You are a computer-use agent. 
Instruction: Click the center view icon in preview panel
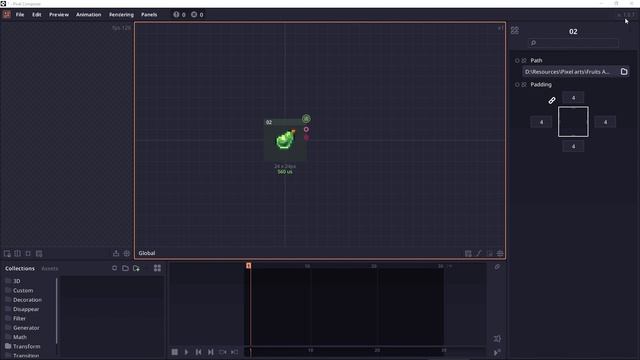(127, 253)
